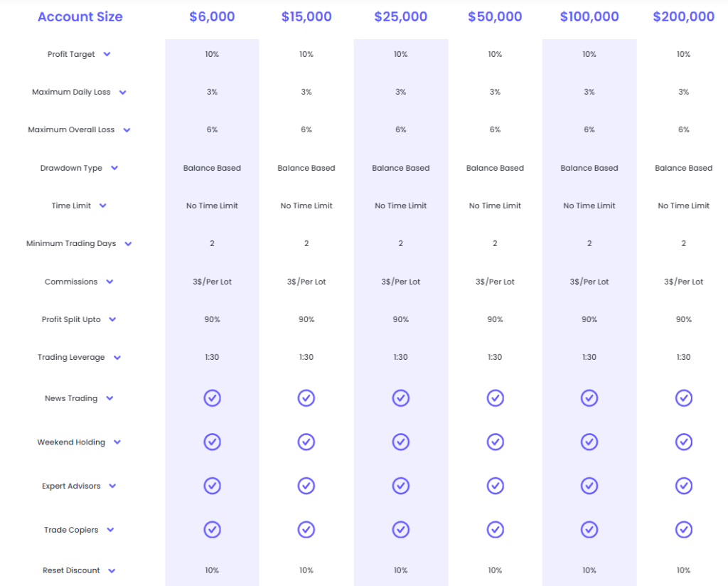The image size is (728, 586).
Task: Click News Trading checkmark for $6,000 account
Action: (x=212, y=398)
